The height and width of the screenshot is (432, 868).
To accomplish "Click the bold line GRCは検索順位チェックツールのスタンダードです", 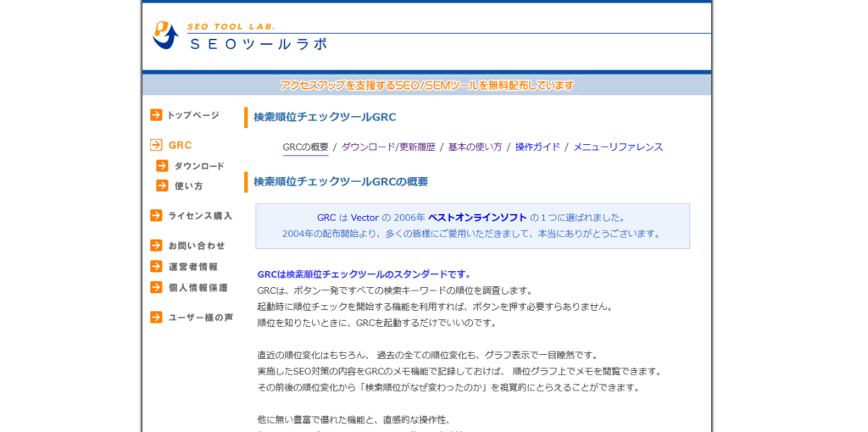I will click(364, 274).
